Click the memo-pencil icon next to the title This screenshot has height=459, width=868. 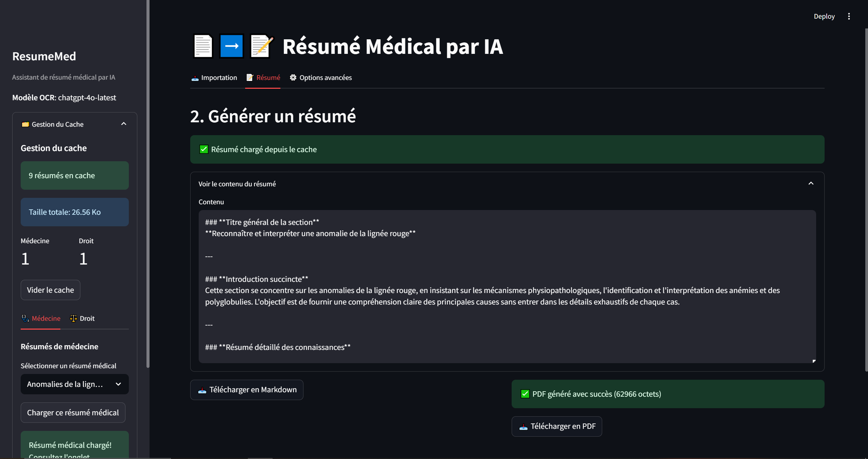(261, 46)
